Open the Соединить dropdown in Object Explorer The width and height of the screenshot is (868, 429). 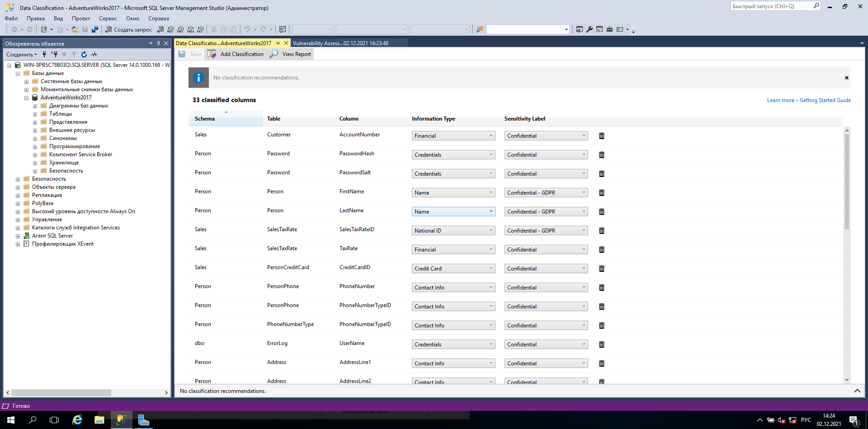(x=22, y=54)
